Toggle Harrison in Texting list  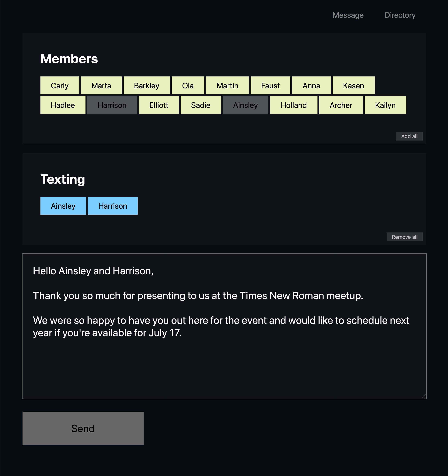[x=112, y=206]
